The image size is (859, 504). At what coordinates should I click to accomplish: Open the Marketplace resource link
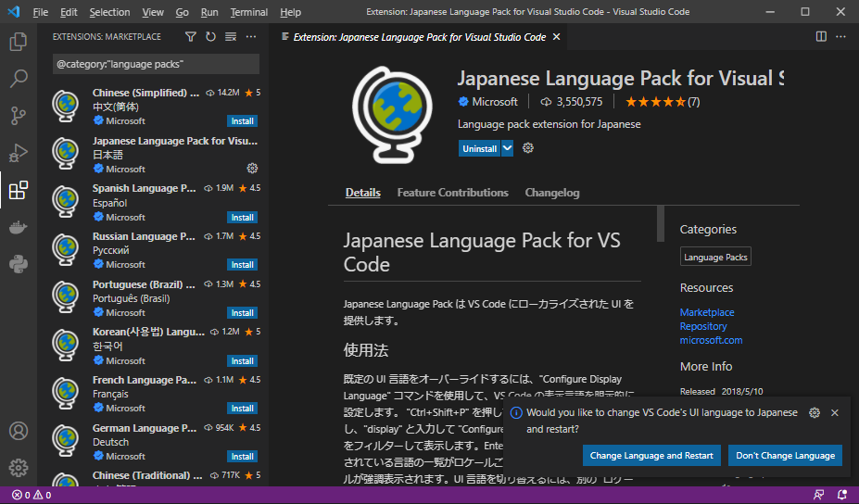tap(707, 312)
